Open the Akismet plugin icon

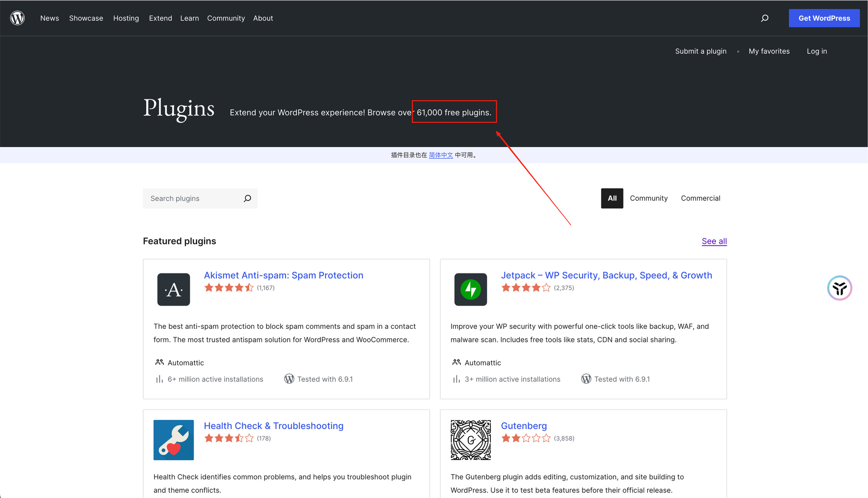tap(173, 289)
